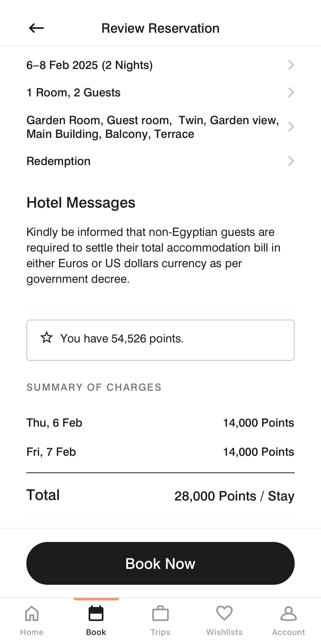Tap the You have 54,526 points box
321x644 pixels.
[161, 340]
